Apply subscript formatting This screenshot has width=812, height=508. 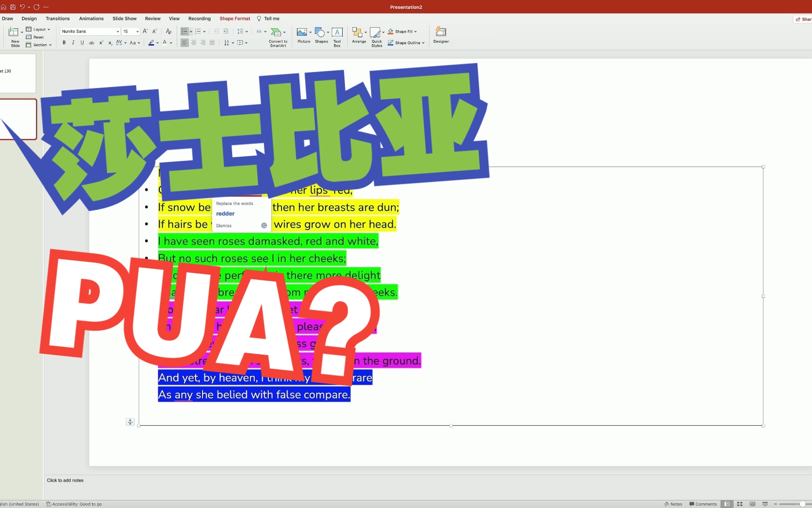110,42
